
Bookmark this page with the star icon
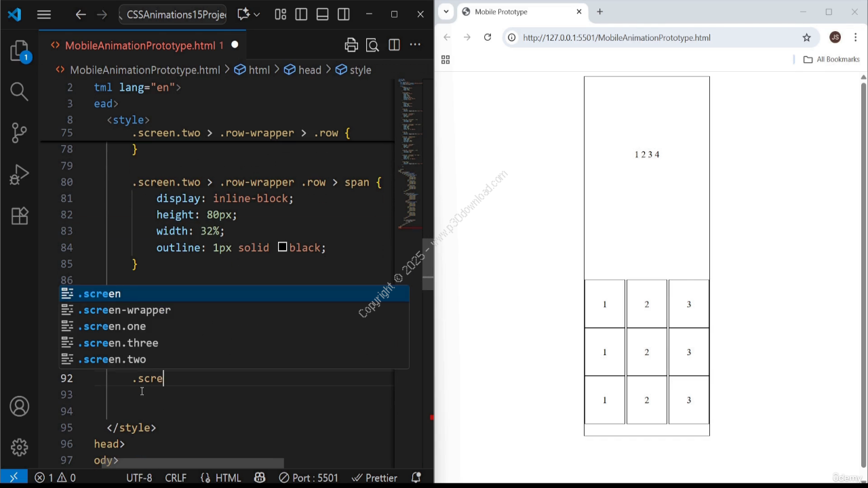coord(806,37)
